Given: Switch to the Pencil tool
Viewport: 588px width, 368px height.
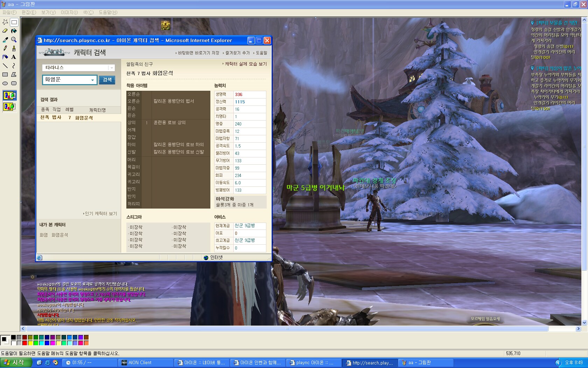Looking at the screenshot, I should [5, 48].
